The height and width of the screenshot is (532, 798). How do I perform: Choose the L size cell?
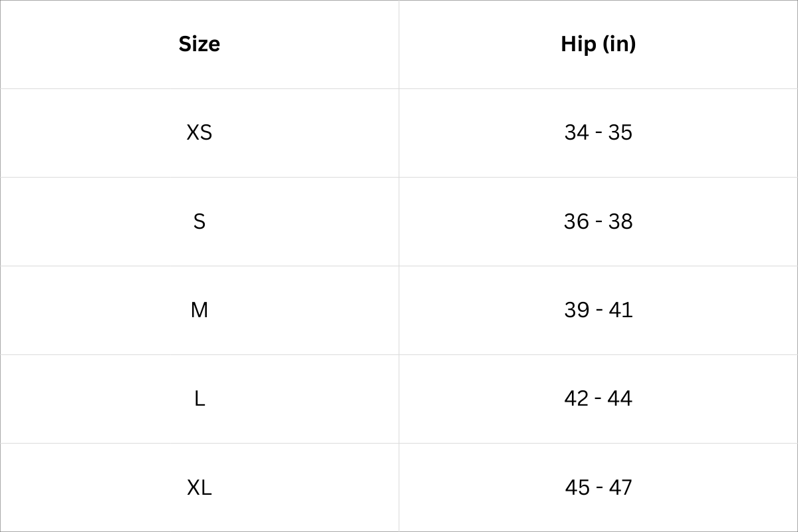[199, 398]
